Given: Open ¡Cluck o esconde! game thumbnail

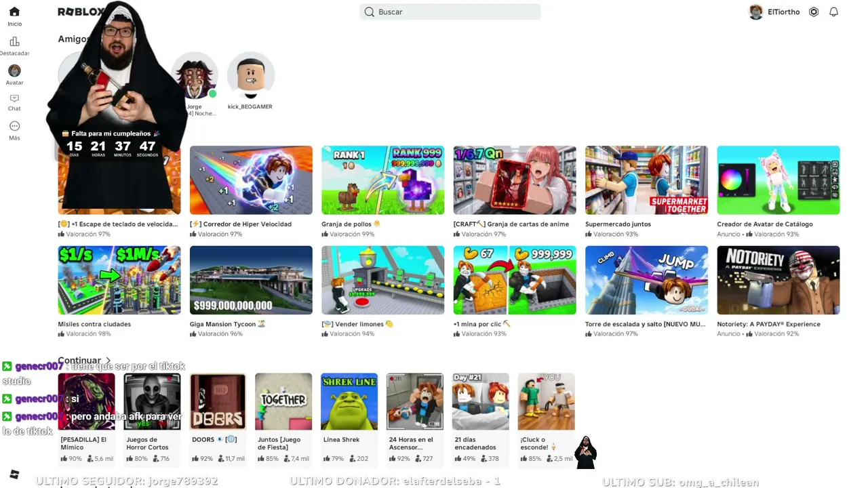Looking at the screenshot, I should tap(547, 401).
